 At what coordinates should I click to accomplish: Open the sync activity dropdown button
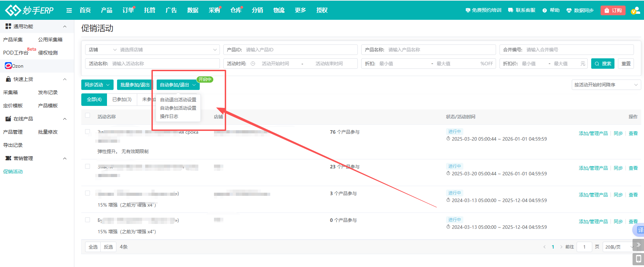[97, 85]
